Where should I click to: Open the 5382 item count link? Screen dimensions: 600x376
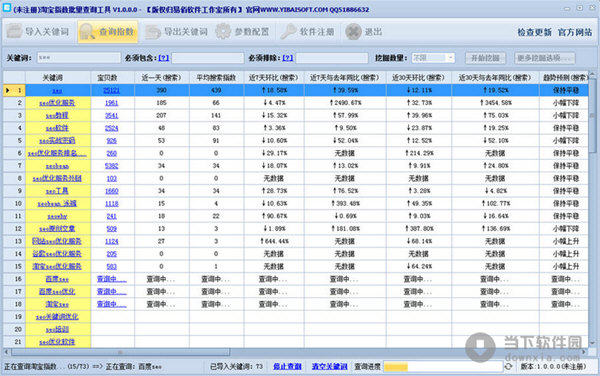[111, 166]
